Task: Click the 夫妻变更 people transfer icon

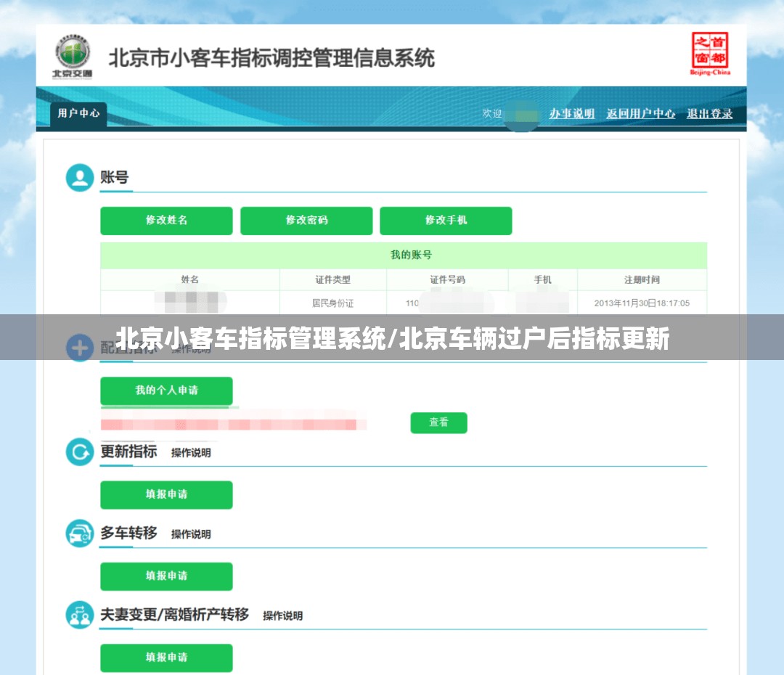Action: (80, 615)
